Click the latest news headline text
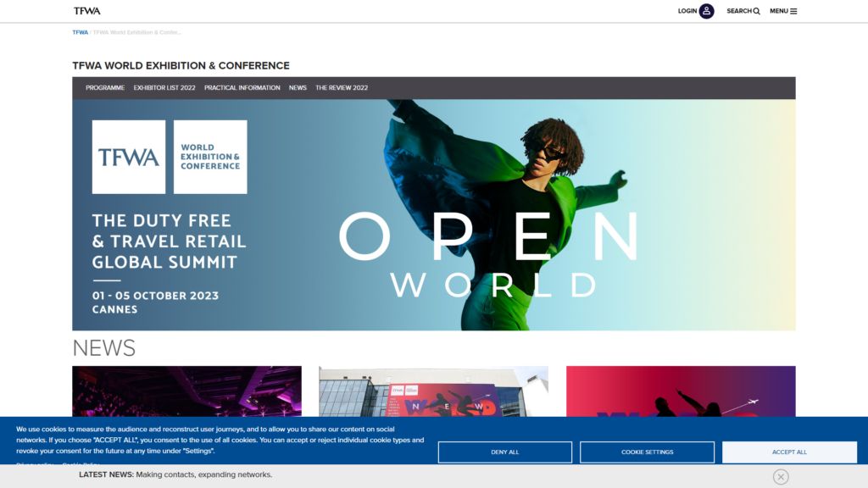868x488 pixels. pos(203,474)
